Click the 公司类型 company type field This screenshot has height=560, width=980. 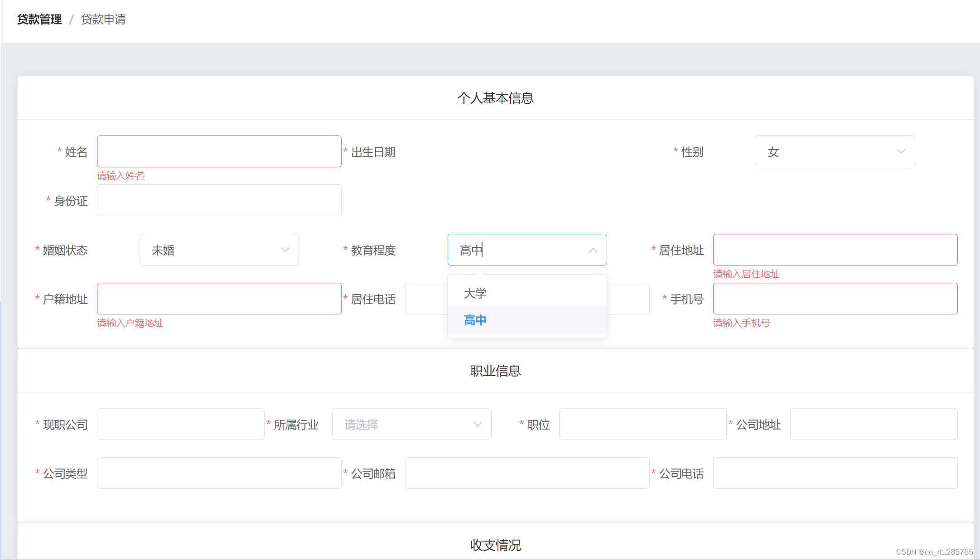[x=219, y=473]
